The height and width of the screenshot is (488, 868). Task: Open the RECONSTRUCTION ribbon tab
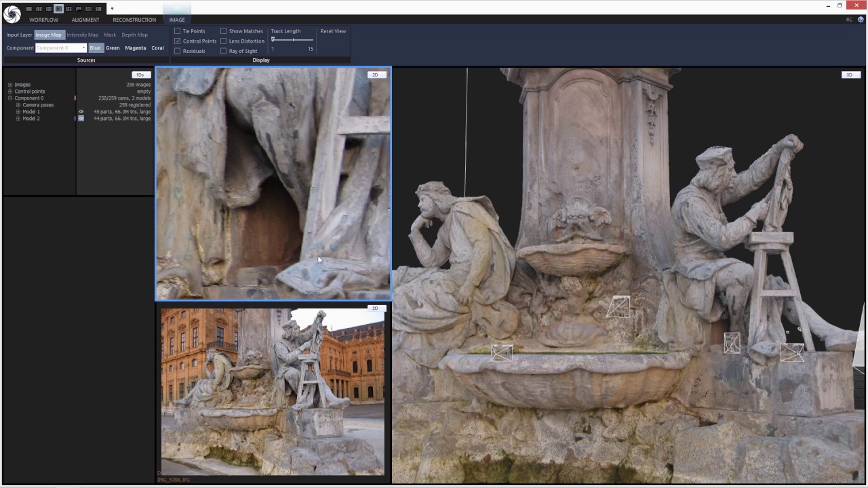[134, 20]
